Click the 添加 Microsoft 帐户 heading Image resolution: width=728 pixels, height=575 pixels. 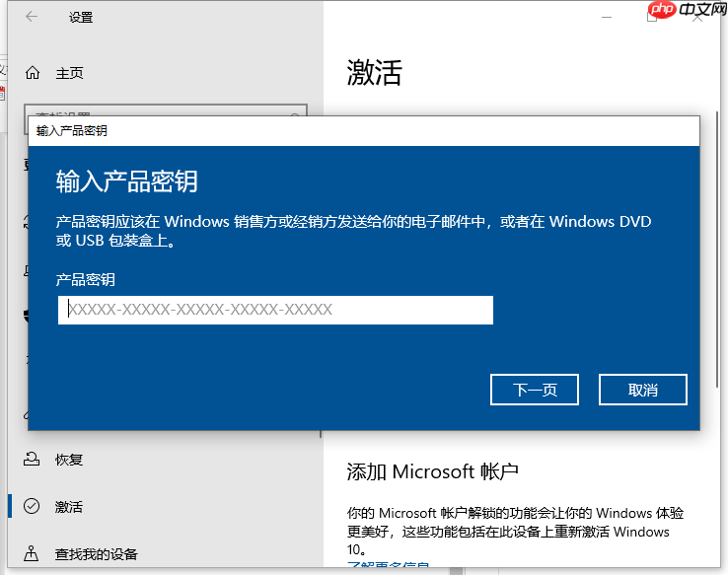432,471
